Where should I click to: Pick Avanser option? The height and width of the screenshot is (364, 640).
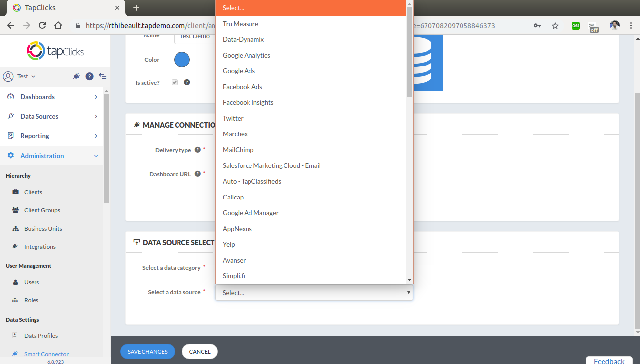(311, 260)
